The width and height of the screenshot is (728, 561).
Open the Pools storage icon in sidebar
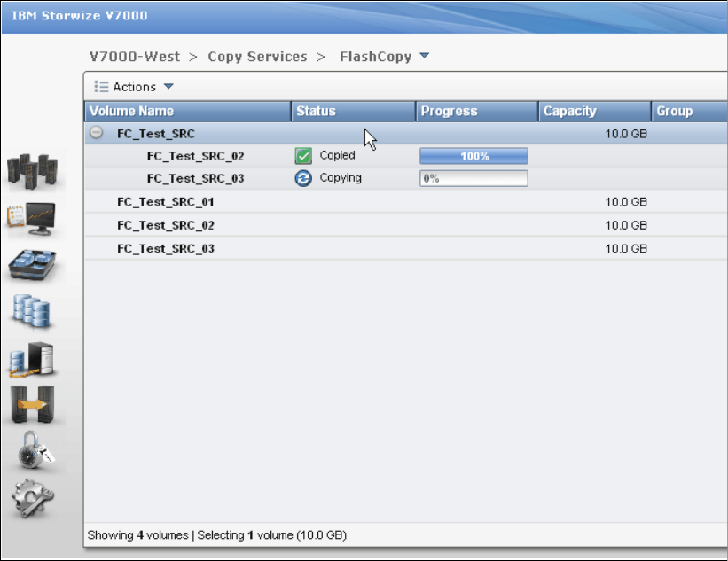pyautogui.click(x=32, y=266)
